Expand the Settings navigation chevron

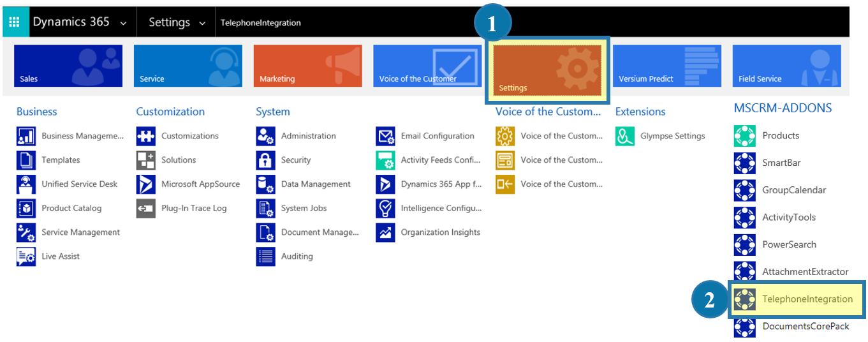tap(202, 23)
